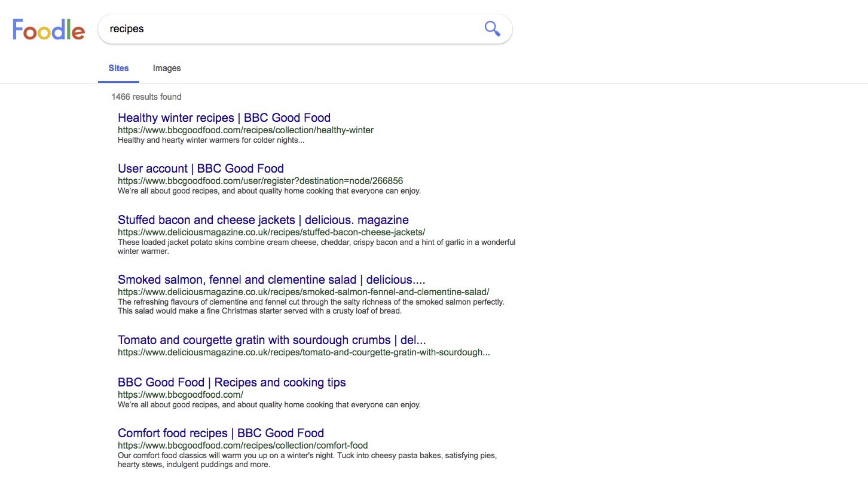Click the 1466 results found text
Screen dimensions: 868x482
click(146, 97)
